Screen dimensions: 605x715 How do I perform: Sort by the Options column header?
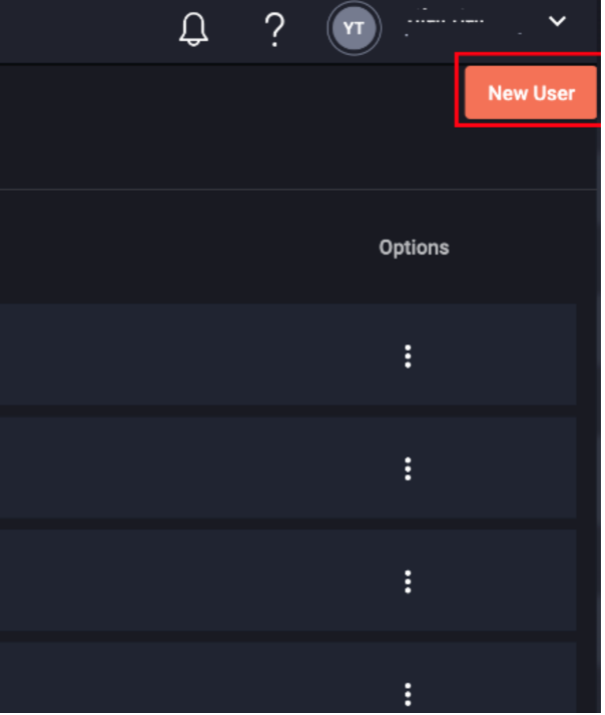pos(415,248)
